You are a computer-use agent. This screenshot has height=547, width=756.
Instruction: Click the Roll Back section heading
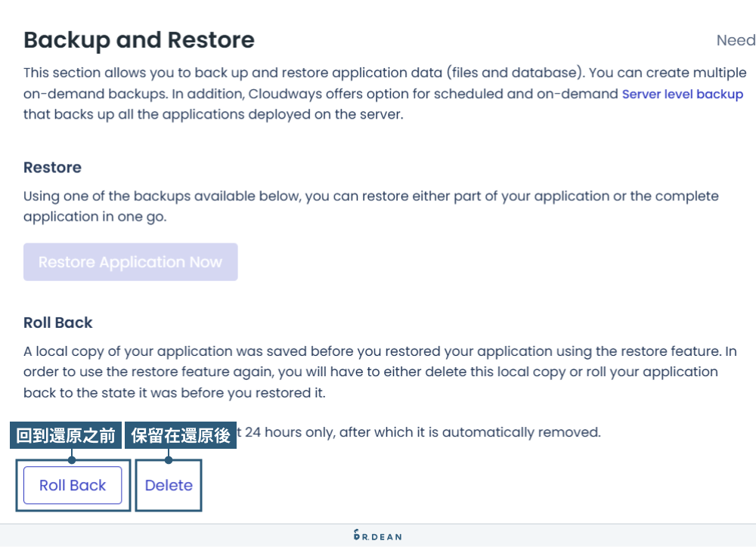[57, 323]
